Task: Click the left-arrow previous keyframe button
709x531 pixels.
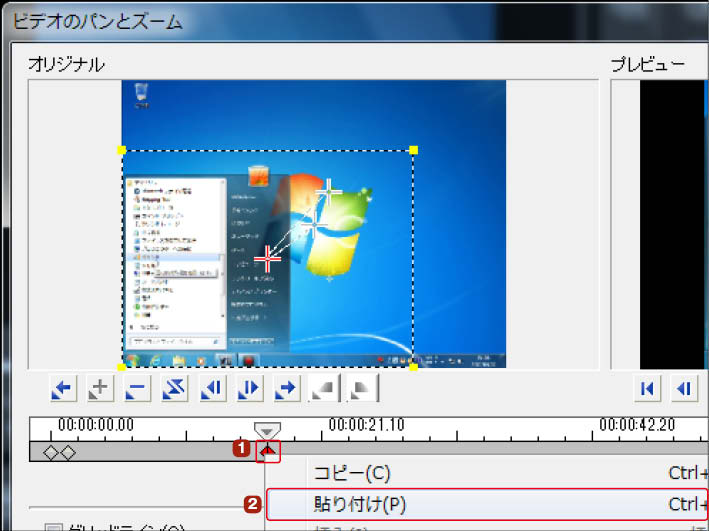Action: (62, 388)
